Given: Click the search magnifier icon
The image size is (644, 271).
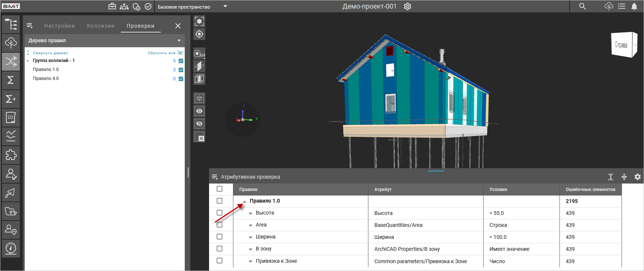Looking at the screenshot, I should pos(582,6).
